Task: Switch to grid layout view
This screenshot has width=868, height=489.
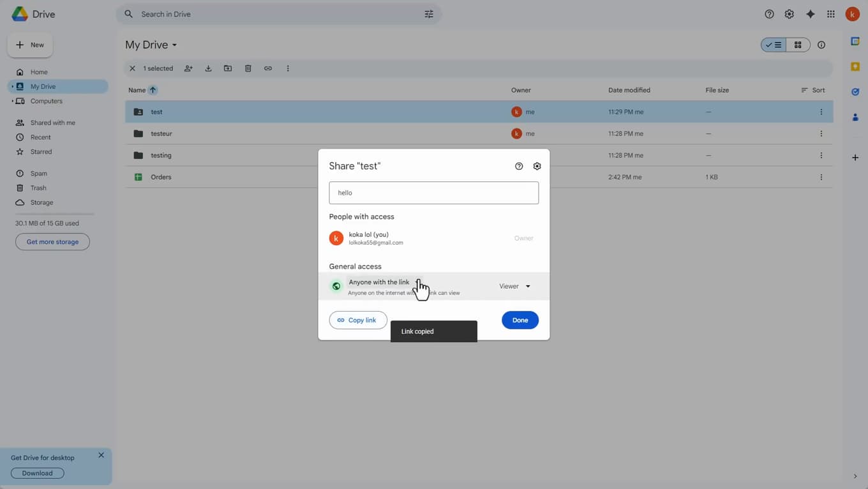Action: (798, 45)
